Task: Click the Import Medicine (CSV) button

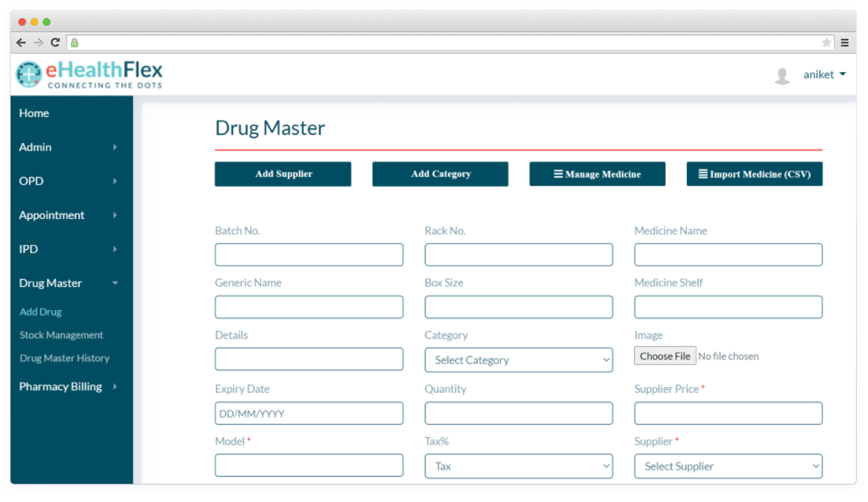Action: [754, 174]
